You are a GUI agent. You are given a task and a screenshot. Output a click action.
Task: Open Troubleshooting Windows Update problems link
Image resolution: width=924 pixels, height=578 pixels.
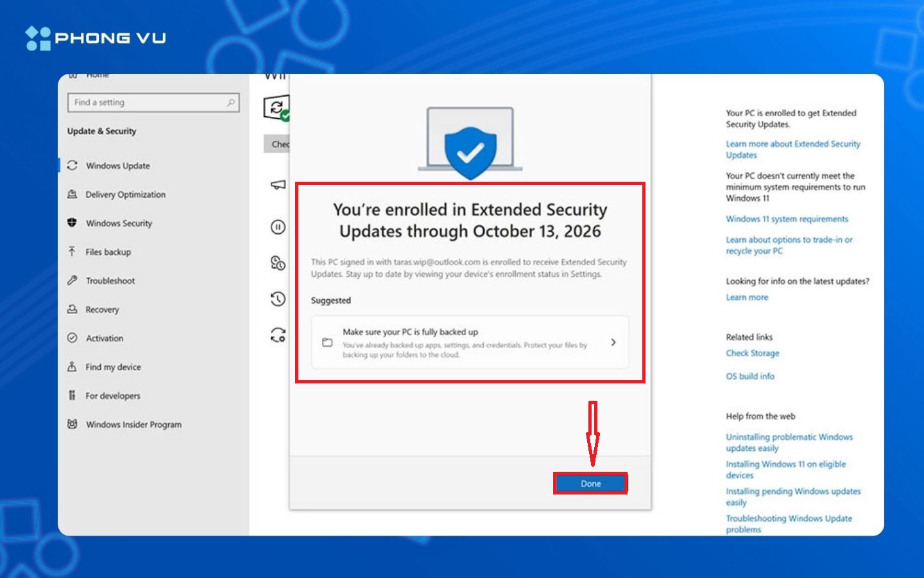(789, 524)
